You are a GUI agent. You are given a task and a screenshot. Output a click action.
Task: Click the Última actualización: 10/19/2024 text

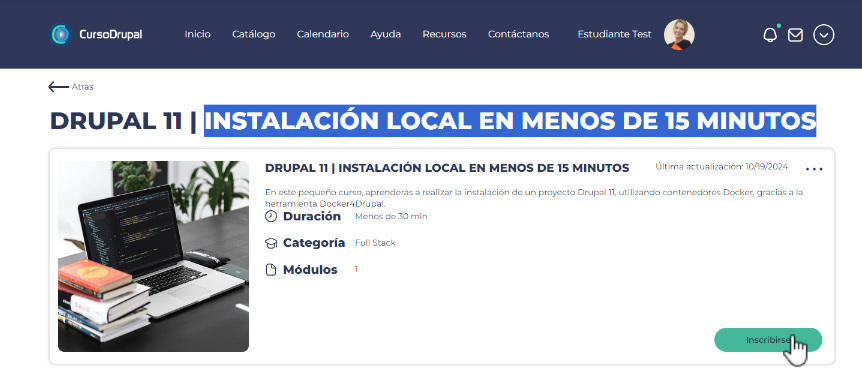(x=721, y=167)
